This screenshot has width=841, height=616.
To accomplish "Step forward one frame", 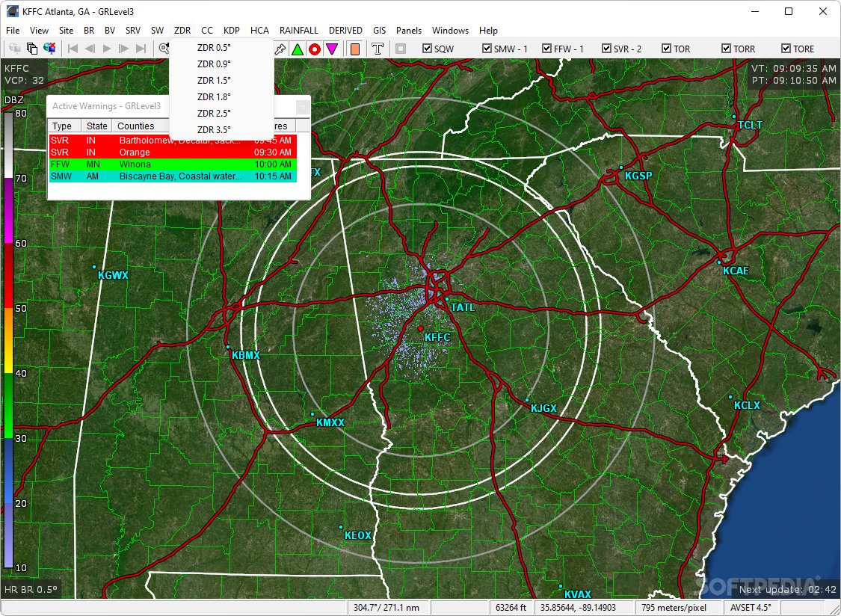I will pyautogui.click(x=124, y=49).
